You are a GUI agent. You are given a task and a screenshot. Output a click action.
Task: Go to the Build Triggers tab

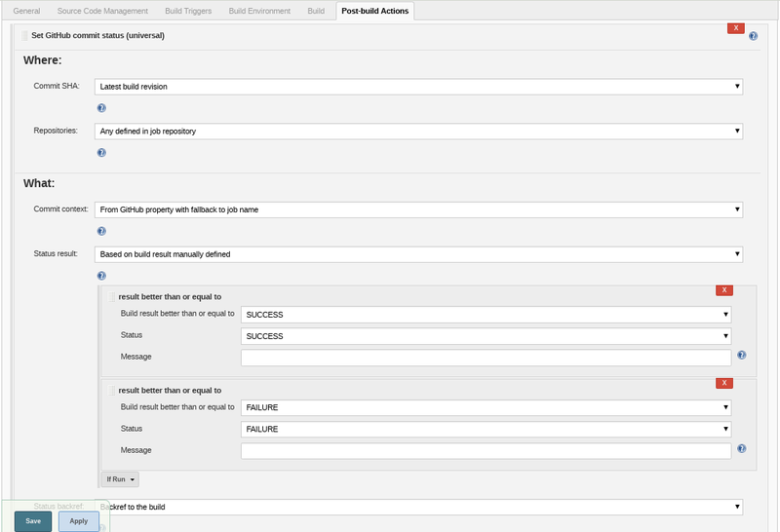tap(188, 11)
